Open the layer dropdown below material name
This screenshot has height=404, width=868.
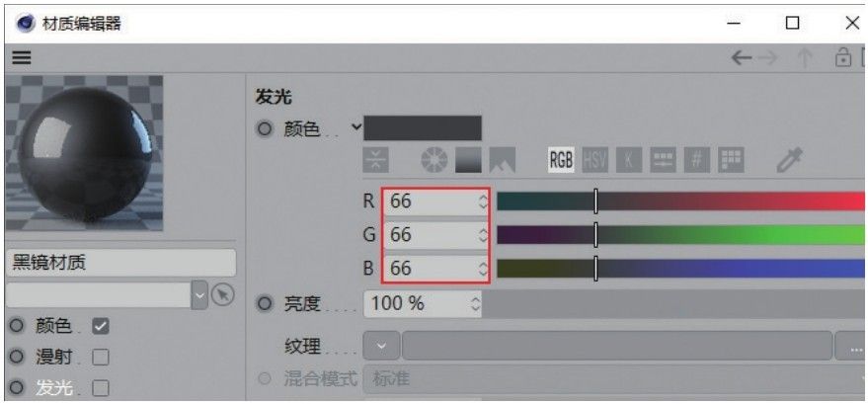[x=199, y=295]
